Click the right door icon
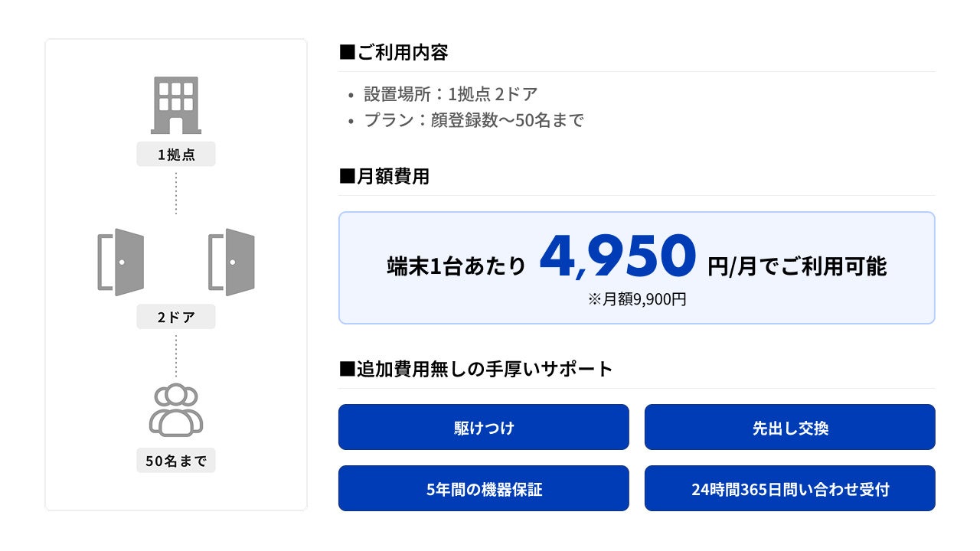 coord(232,262)
